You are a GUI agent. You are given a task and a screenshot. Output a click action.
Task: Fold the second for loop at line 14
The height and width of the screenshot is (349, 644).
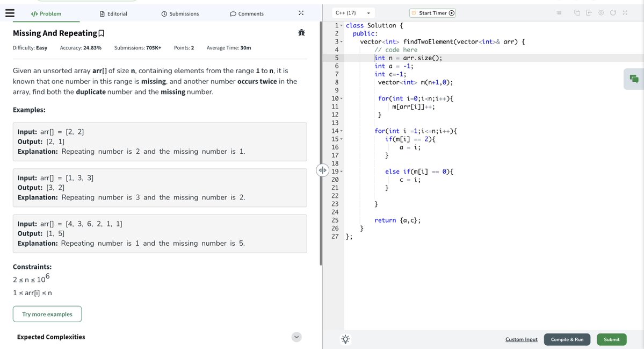341,131
